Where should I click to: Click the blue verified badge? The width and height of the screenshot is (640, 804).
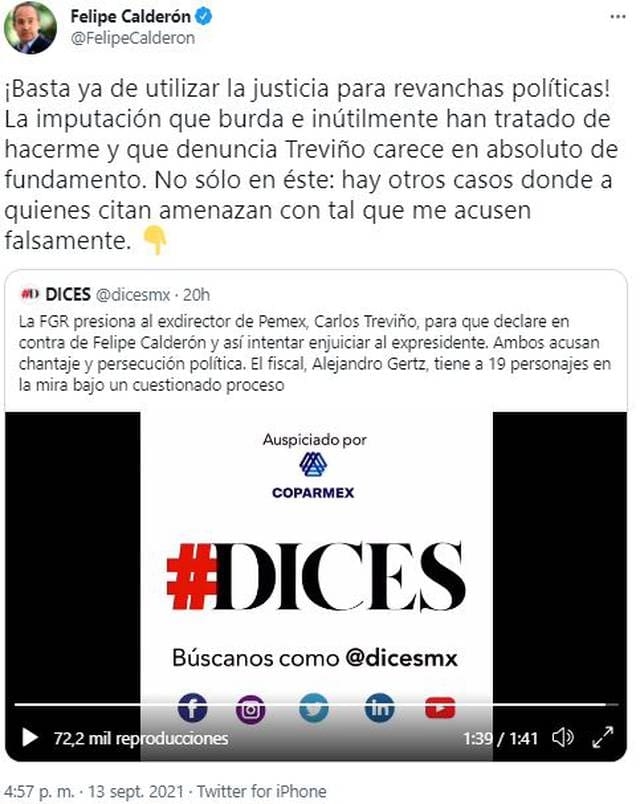pyautogui.click(x=204, y=16)
